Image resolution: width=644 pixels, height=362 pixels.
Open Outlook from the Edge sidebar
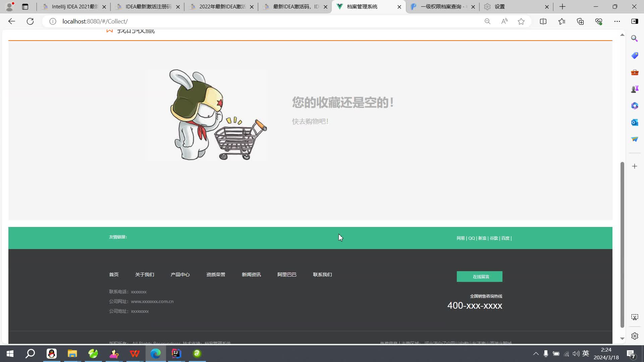(x=635, y=122)
